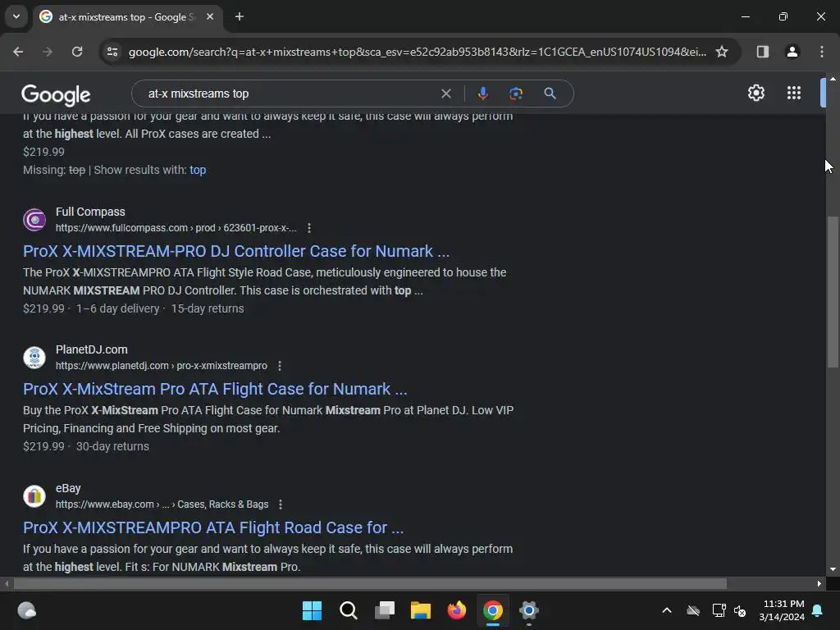The height and width of the screenshot is (630, 840).
Task: Click the browser back arrow
Action: point(18,52)
